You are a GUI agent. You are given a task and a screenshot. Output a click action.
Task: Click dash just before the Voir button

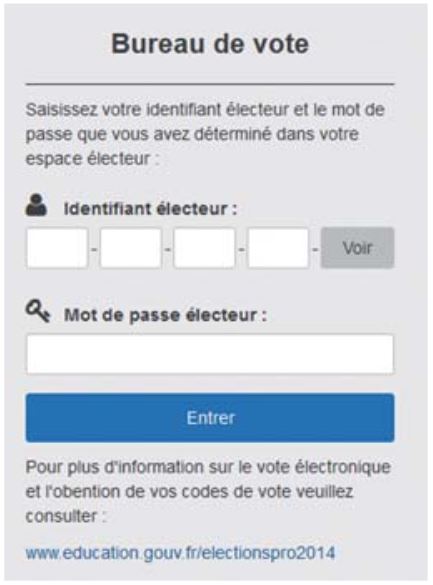pos(315,248)
